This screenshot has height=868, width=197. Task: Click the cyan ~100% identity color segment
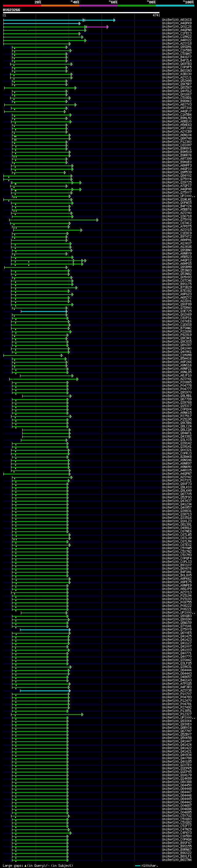[175, 6]
